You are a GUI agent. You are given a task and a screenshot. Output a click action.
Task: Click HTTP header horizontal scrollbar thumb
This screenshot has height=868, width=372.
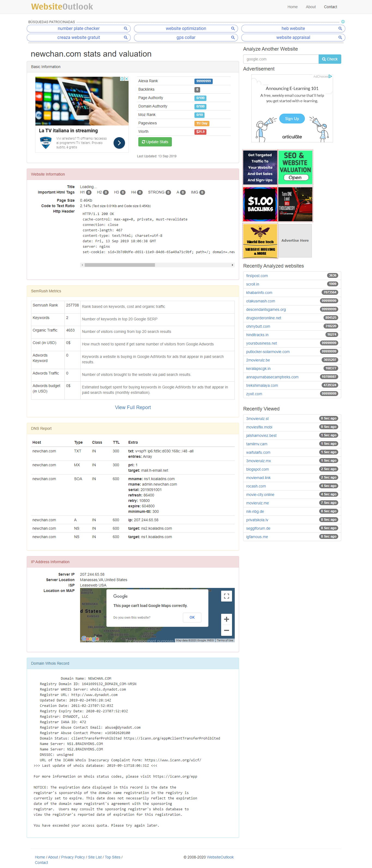120,265
